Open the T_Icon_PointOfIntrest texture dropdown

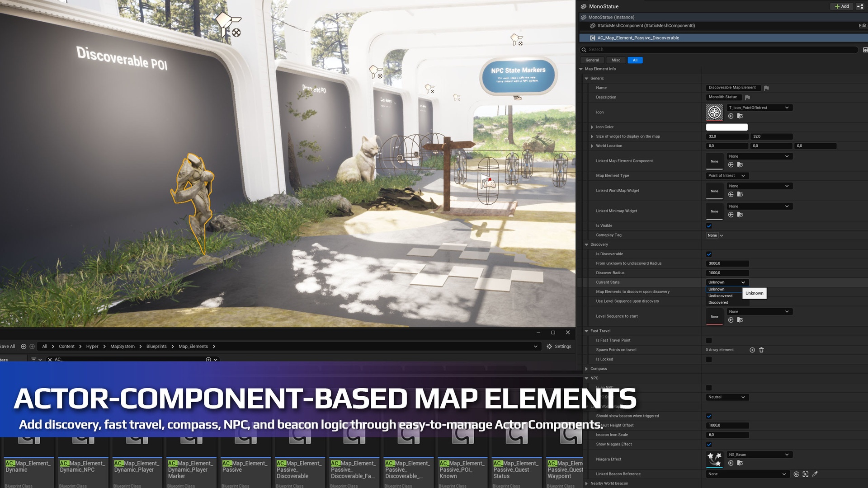(759, 108)
